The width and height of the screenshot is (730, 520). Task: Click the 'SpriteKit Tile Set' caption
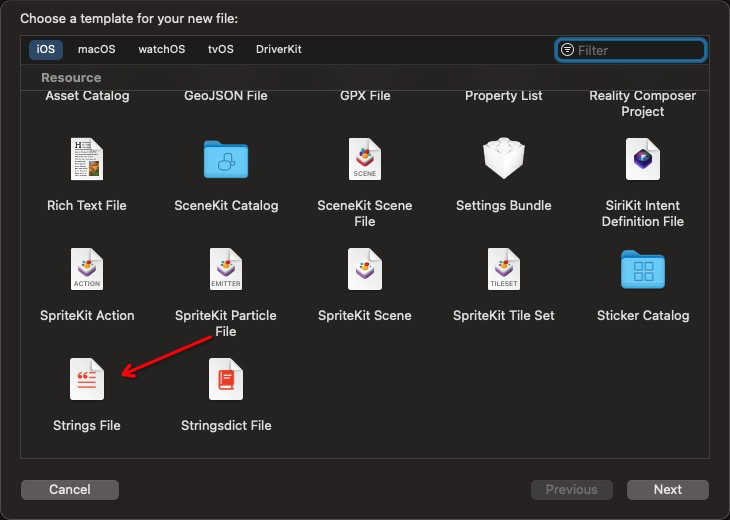pyautogui.click(x=504, y=316)
